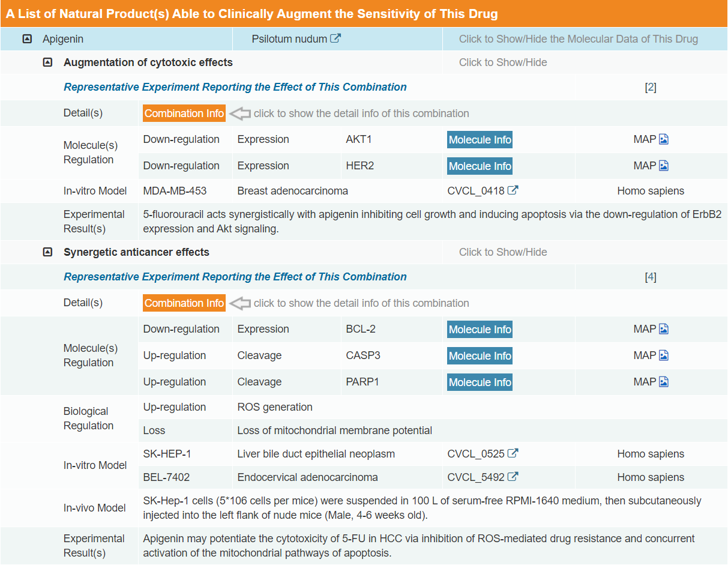Viewport: 728px width, 565px height.
Task: Click Molecule Info button for CASP3
Action: tap(480, 356)
